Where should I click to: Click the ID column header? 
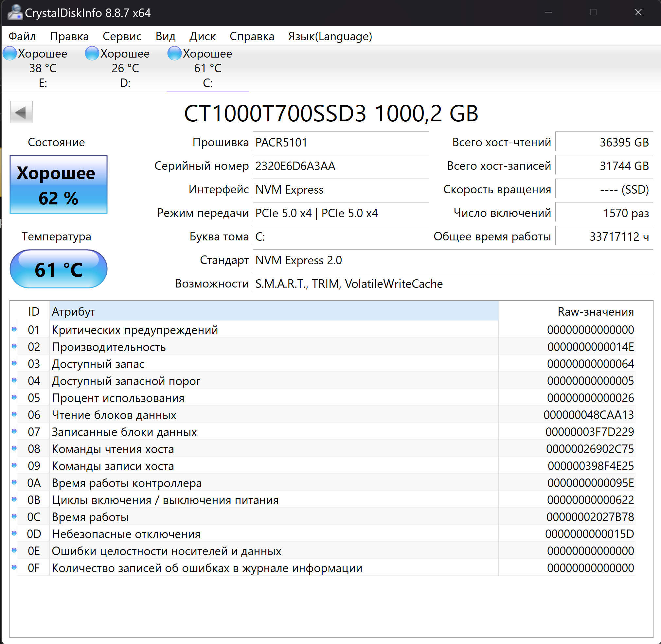click(x=34, y=311)
